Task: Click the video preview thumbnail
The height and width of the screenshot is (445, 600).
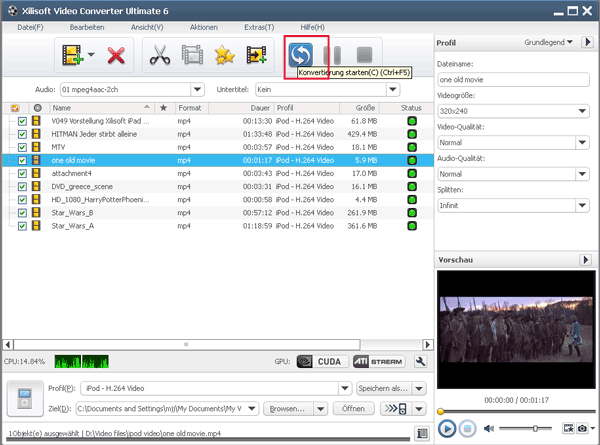Action: pos(516,329)
